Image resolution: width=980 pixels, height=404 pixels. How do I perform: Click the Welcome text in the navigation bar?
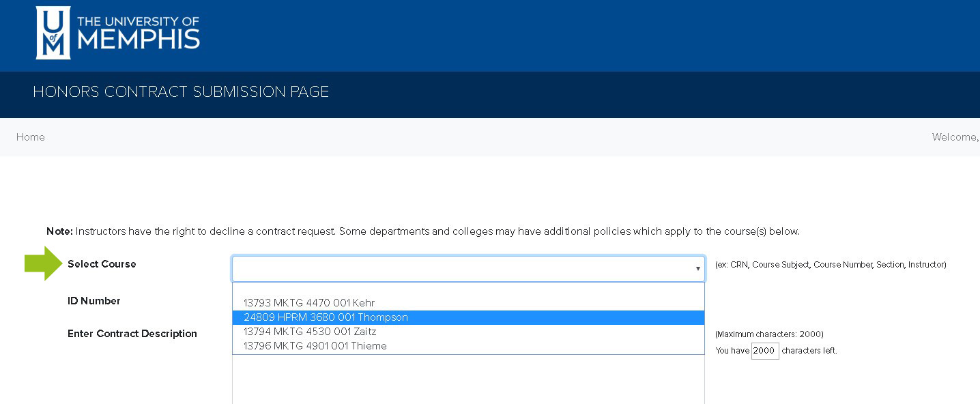click(x=955, y=137)
